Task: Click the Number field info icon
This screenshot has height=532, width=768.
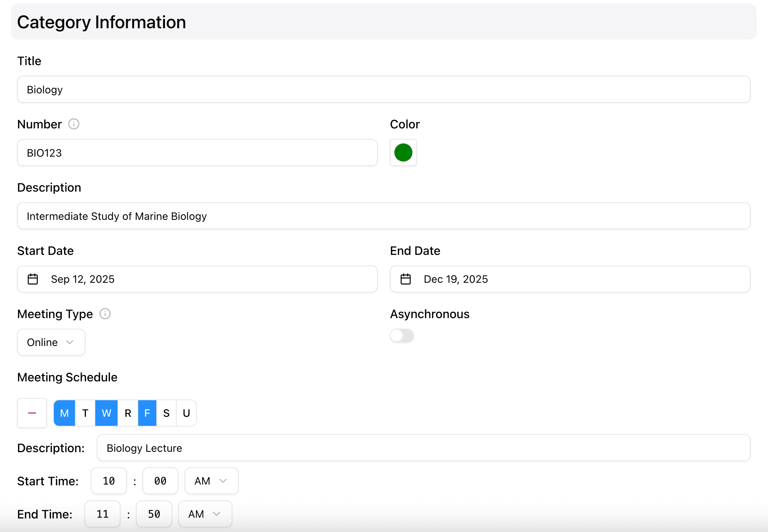Action: (74, 124)
